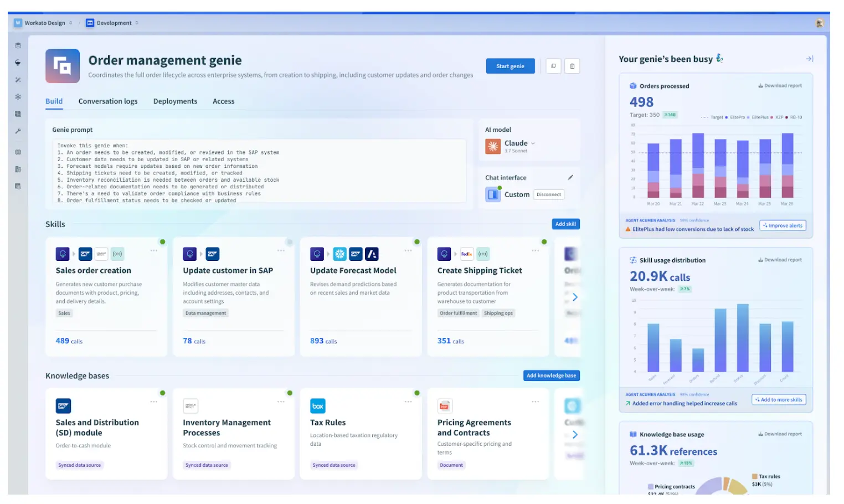Viewport: 844px width, 504px height.
Task: Edit chat interface via pencil icon
Action: [x=571, y=177]
